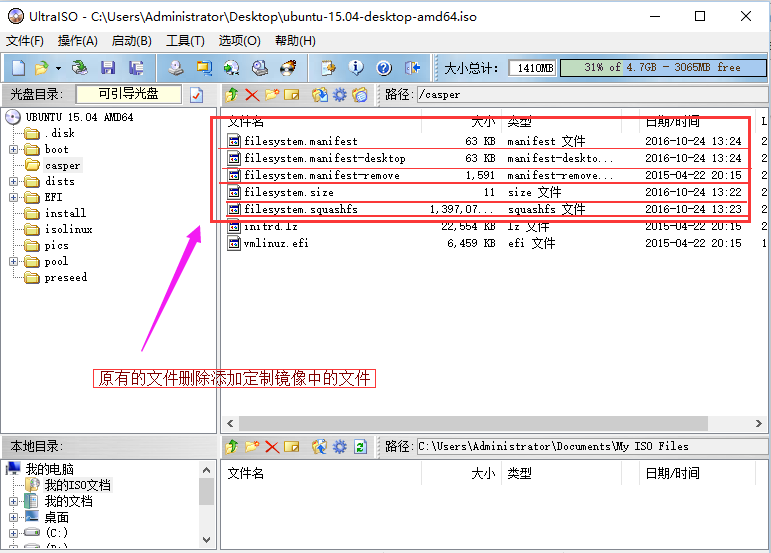This screenshot has width=771, height=553.
Task: Click the 31% of 4.7GB capacity bar
Action: (663, 67)
